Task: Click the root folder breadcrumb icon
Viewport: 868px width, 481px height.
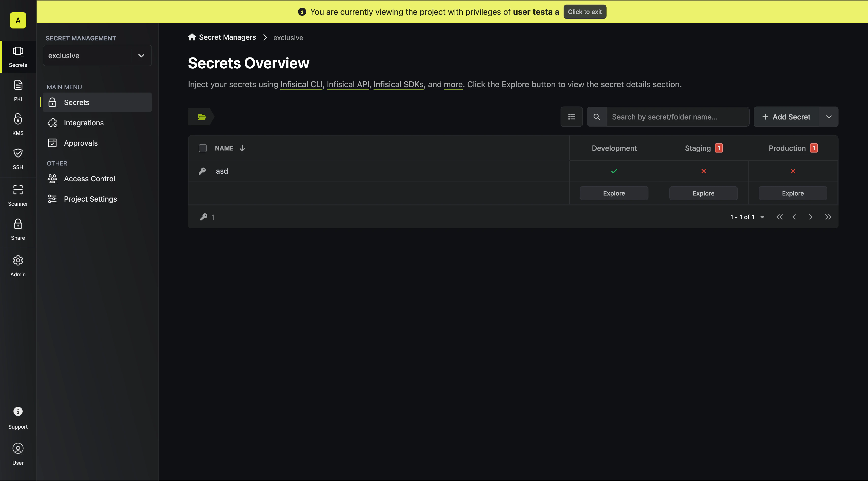Action: pyautogui.click(x=202, y=117)
